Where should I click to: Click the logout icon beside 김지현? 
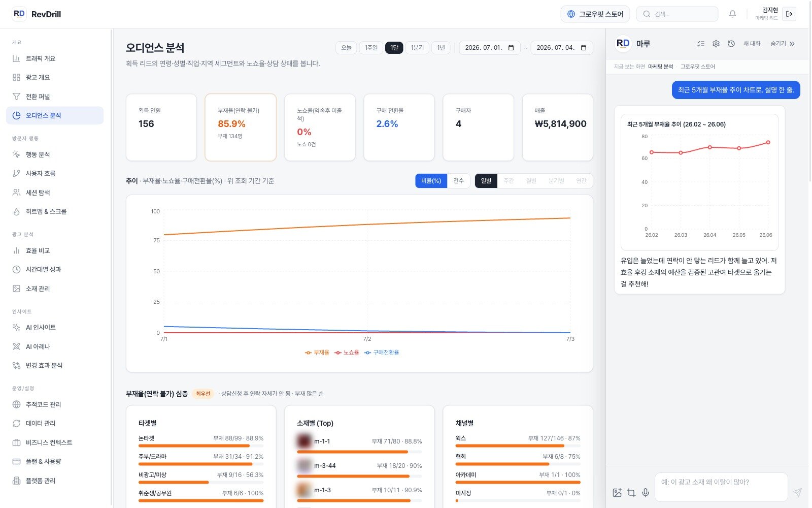pyautogui.click(x=789, y=14)
